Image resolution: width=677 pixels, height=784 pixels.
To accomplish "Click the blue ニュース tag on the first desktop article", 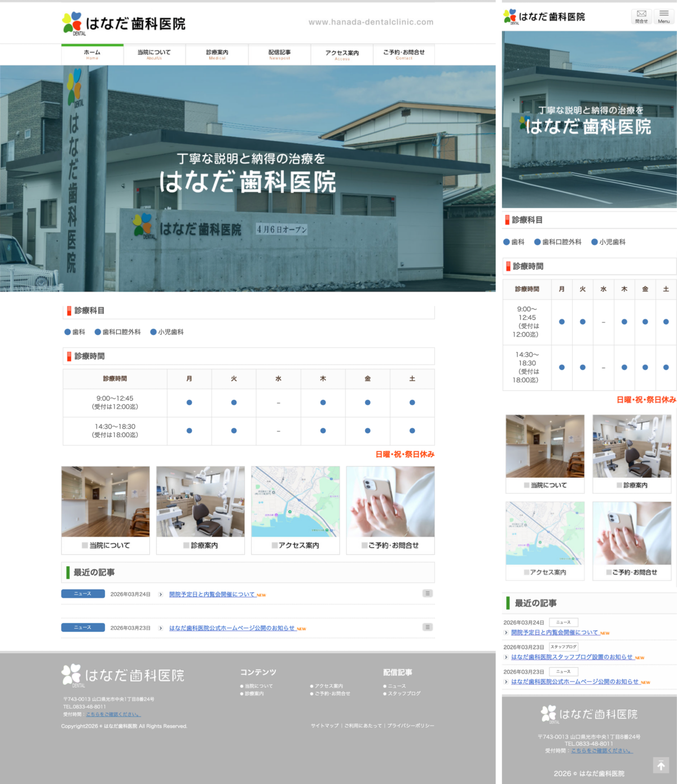I will point(83,593).
